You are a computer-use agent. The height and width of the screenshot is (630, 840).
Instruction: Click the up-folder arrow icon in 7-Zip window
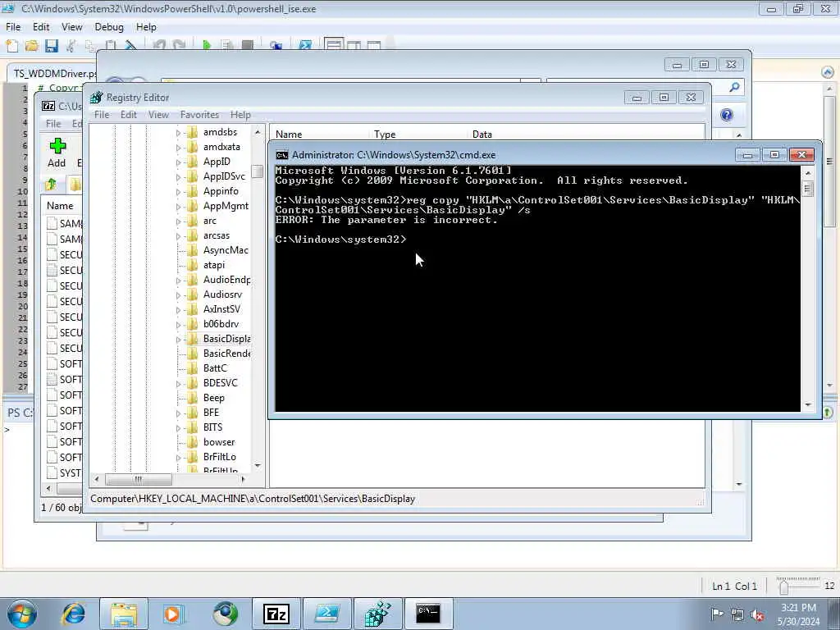[52, 185]
